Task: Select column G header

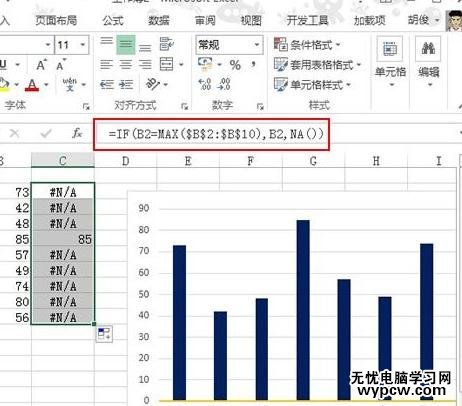Action: (313, 161)
